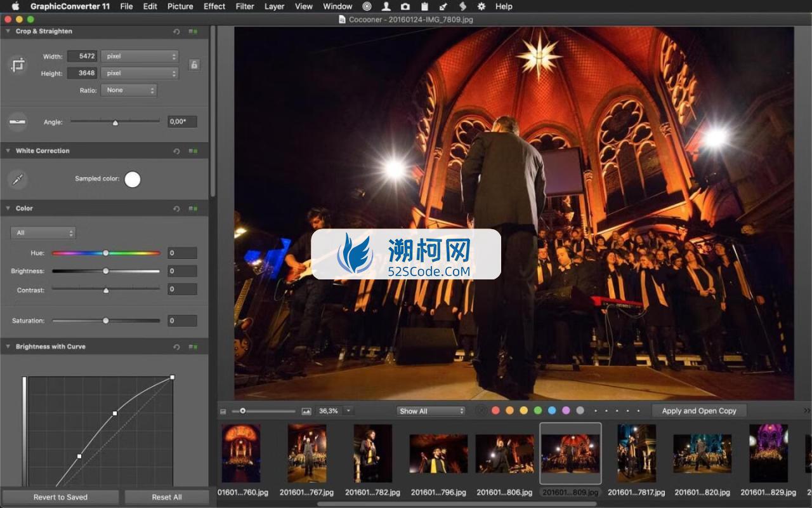
Task: Open the zoom percentage dropdown arrow
Action: (348, 411)
